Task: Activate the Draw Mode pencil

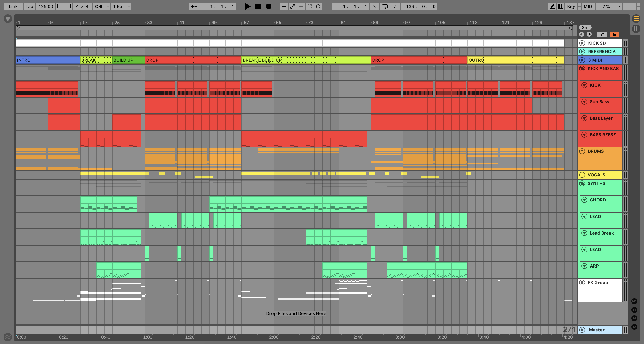Action: coord(552,6)
